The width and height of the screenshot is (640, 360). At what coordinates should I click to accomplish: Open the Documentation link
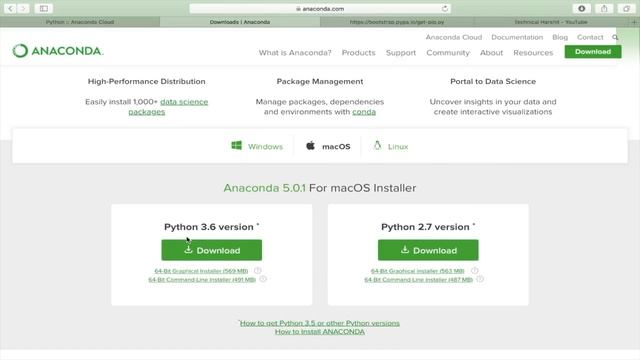[x=517, y=37]
